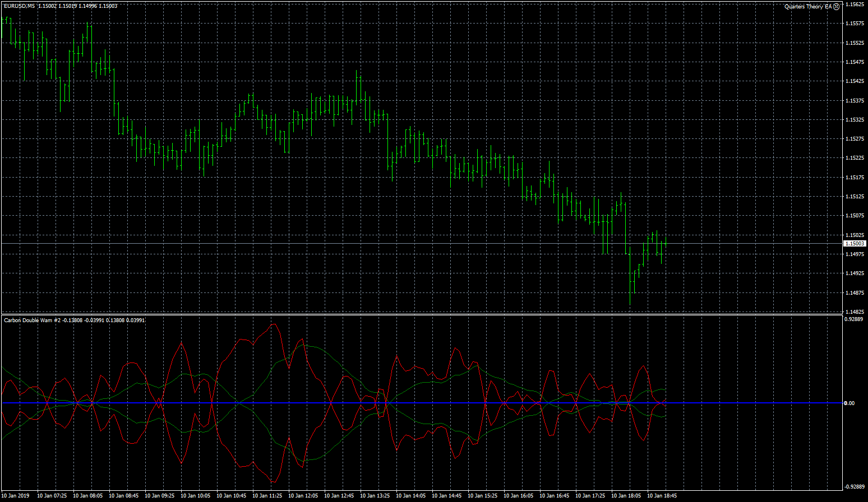Click the EURUSD,M5 chart title text

pyautogui.click(x=19, y=6)
